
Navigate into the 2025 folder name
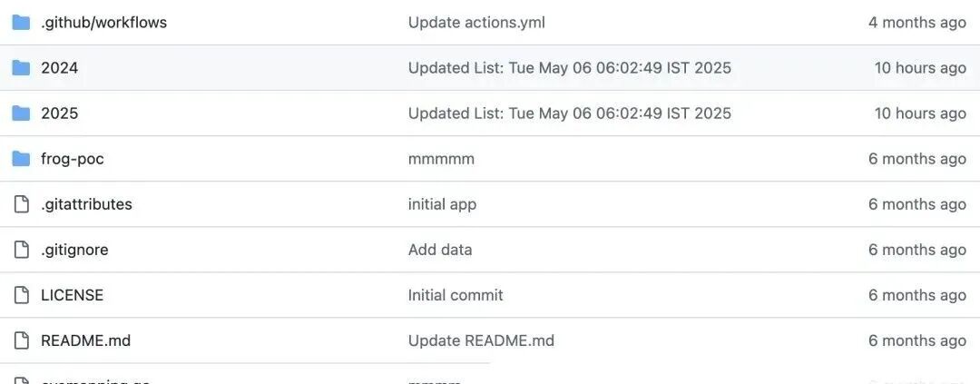[x=59, y=113]
